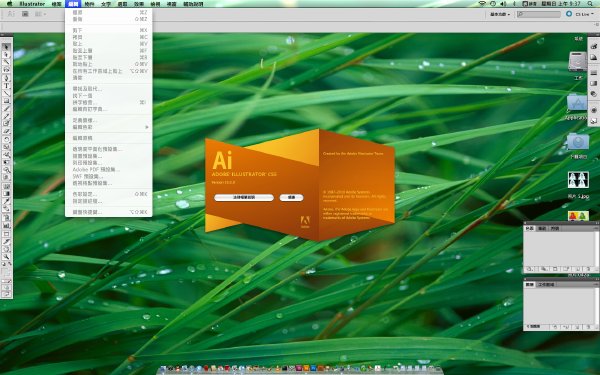Select the Eraser tool
600x375 pixels.
pos(6,132)
